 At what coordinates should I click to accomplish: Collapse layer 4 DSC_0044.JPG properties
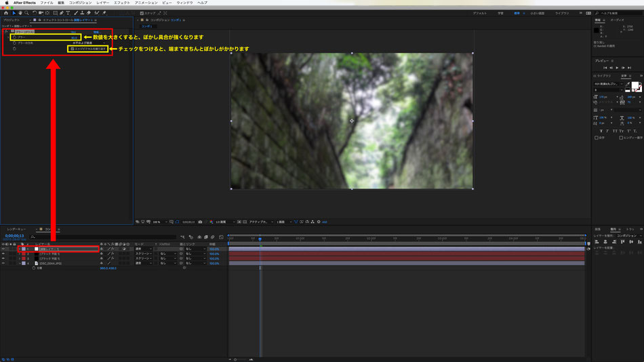19,264
